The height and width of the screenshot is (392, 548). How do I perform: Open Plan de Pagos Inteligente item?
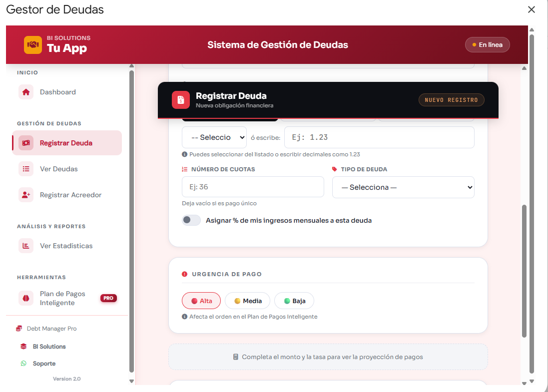pos(67,298)
